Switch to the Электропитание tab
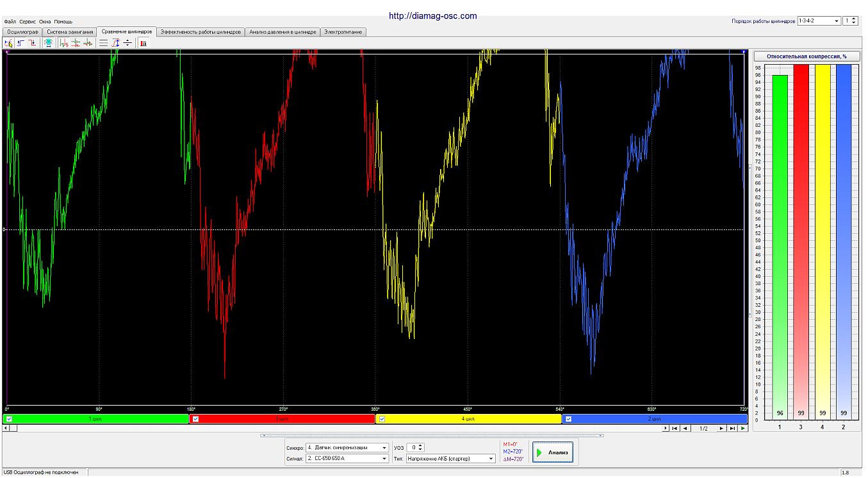Image resolution: width=868 pixels, height=478 pixels. point(343,31)
